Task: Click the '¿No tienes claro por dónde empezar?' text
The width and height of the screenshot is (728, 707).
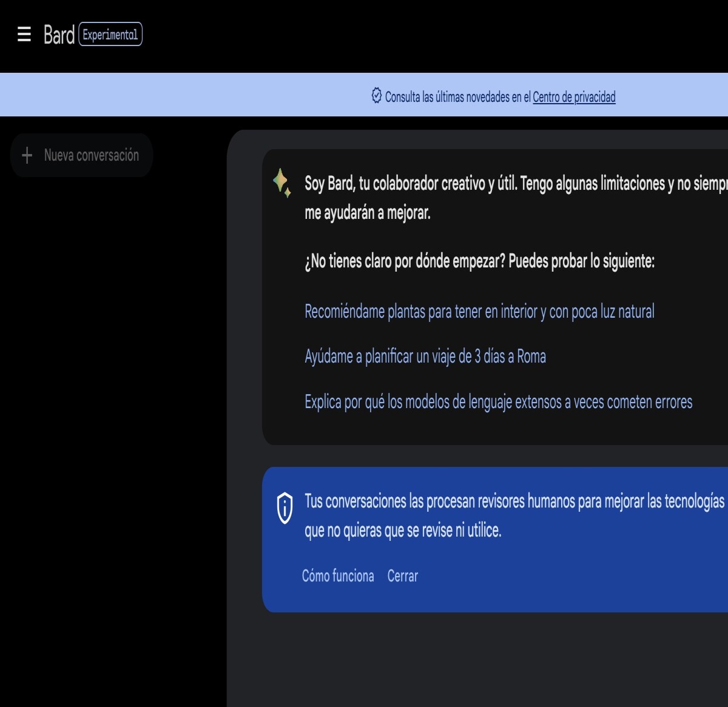Action: [x=479, y=261]
